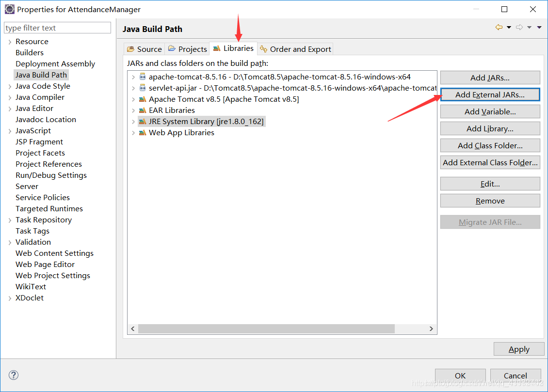Viewport: 548px width, 392px height.
Task: Click Add External Class Folder... button
Action: [490, 163]
